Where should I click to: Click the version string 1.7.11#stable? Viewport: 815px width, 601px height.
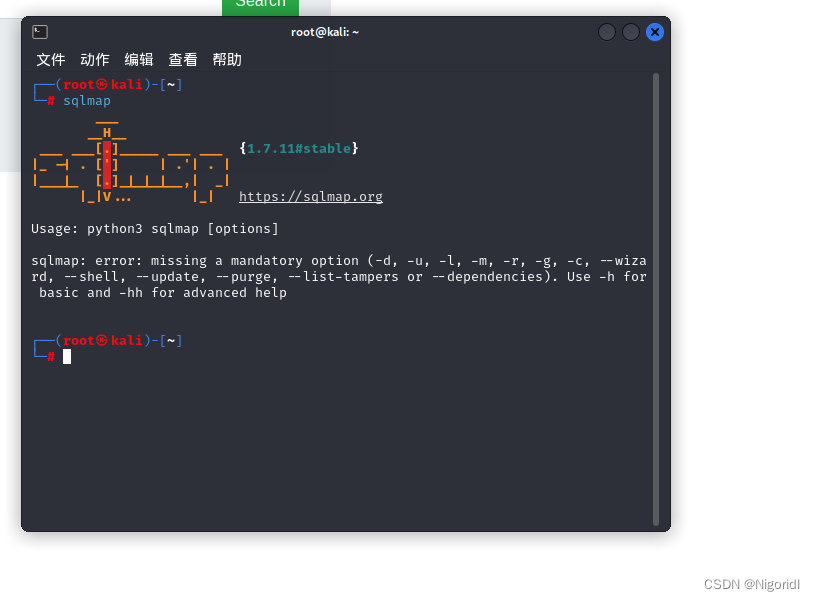tap(299, 149)
